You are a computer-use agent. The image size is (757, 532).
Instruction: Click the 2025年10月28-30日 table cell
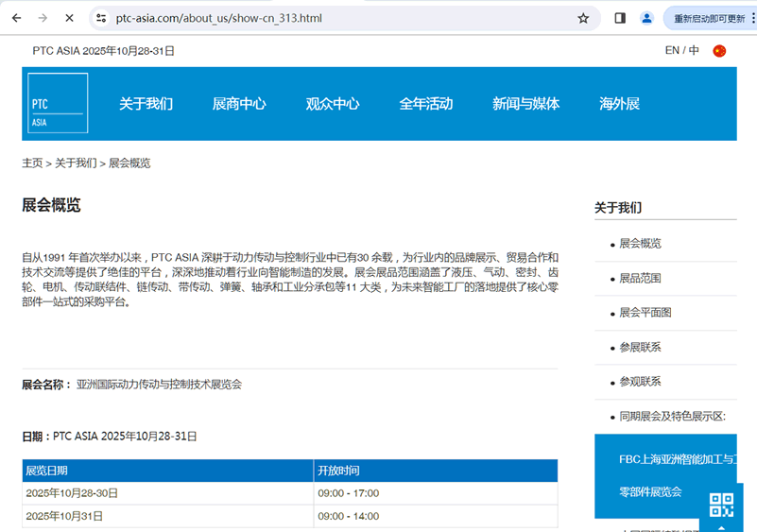click(x=167, y=493)
